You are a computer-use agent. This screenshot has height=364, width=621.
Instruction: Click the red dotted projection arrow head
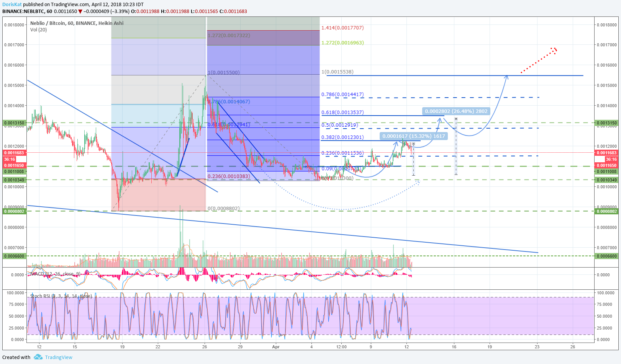554,50
